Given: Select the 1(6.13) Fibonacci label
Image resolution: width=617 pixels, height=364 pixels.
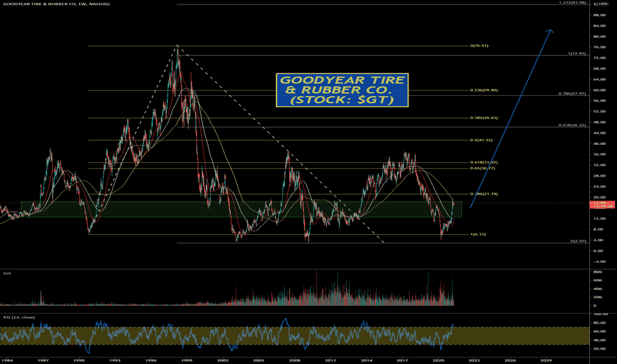Looking at the screenshot, I should (x=478, y=234).
